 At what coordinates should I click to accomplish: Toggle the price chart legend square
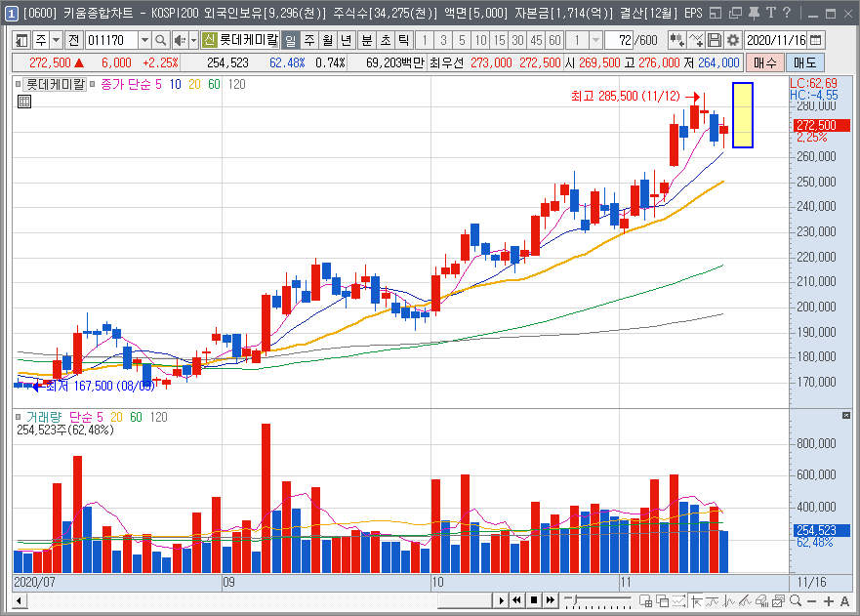[19, 84]
